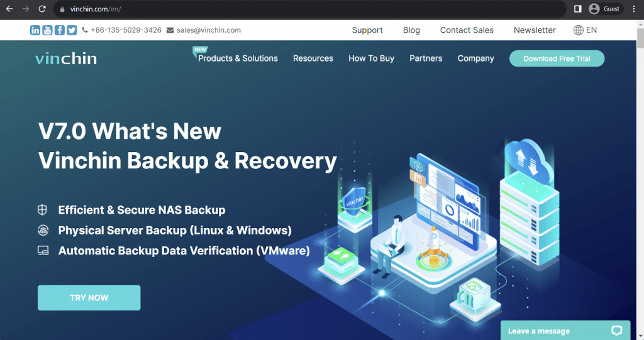Open the Guest profile avatar
This screenshot has height=340, width=644.
[594, 9]
